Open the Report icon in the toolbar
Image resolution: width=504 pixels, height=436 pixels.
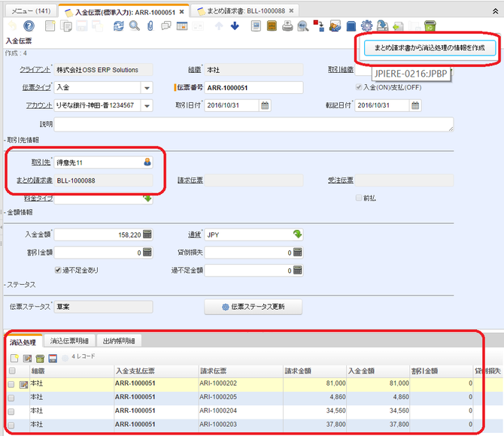click(256, 26)
